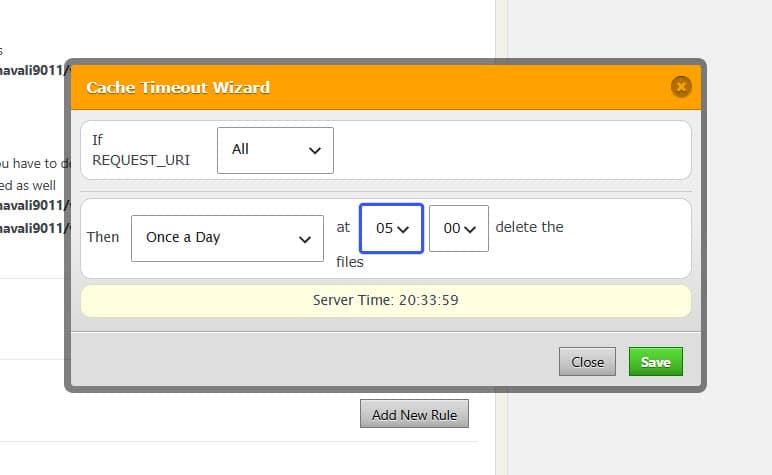The width and height of the screenshot is (772, 475).
Task: Open the hour dropdown showing 05
Action: 391,228
